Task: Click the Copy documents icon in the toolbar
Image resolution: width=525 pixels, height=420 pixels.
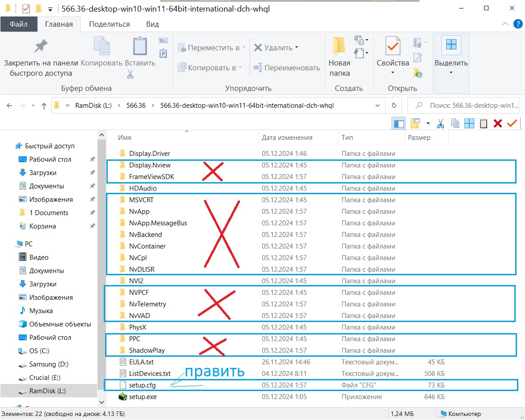Action: coord(455,123)
